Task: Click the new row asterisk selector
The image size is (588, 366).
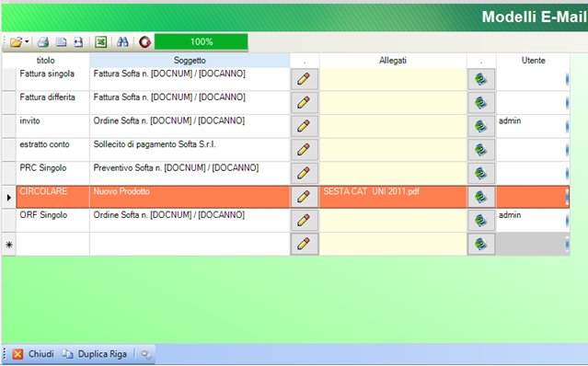Action: [9, 245]
